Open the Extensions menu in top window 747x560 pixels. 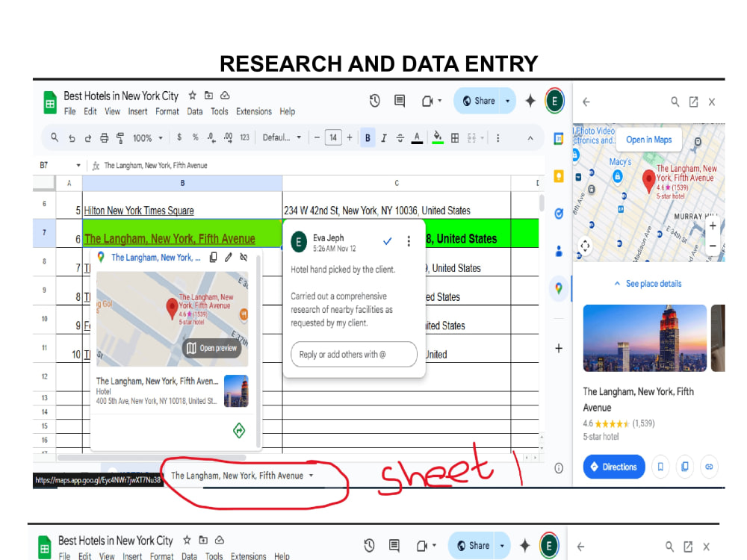[254, 111]
